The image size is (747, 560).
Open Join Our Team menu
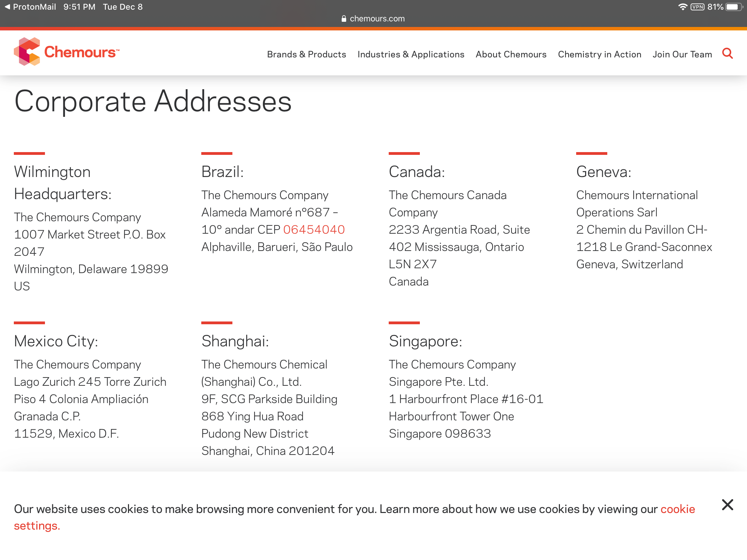[x=682, y=54]
